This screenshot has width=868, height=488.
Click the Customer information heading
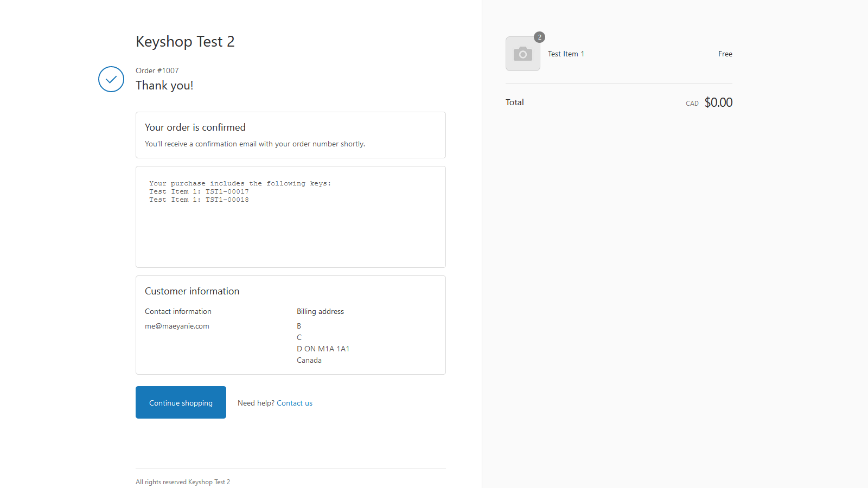click(192, 291)
